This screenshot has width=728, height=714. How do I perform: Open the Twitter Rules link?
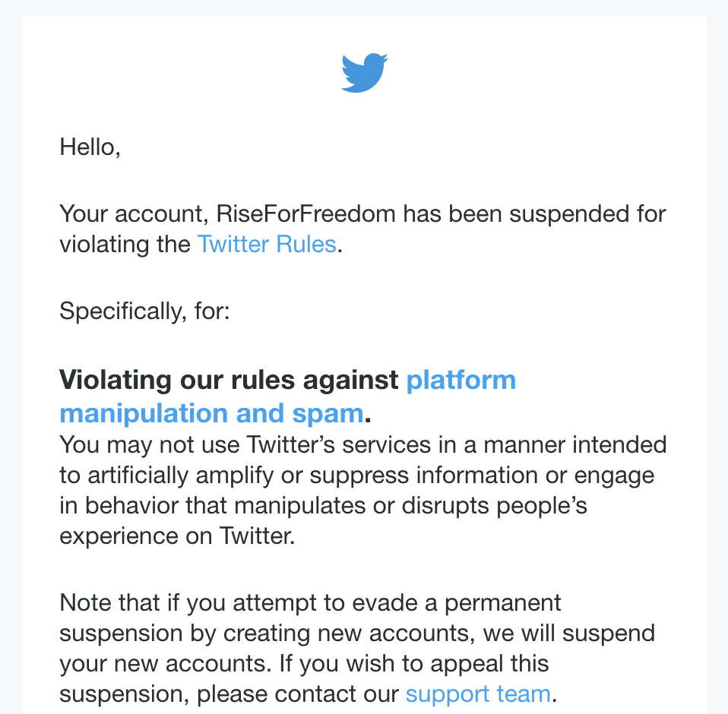pyautogui.click(x=266, y=244)
